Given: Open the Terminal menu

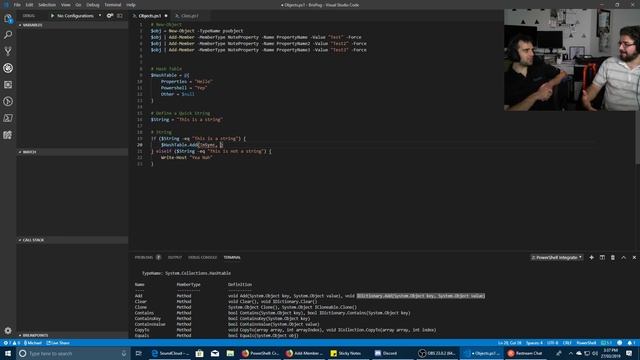Looking at the screenshot, I should [113, 5].
